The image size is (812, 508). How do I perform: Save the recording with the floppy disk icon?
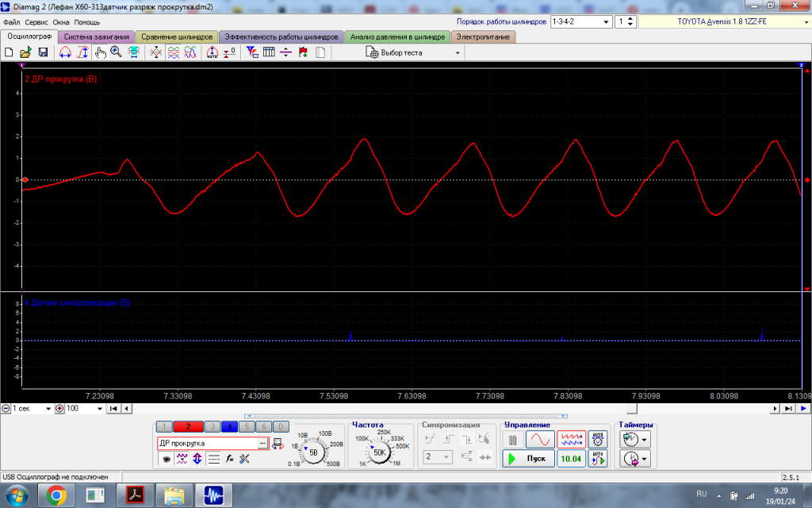point(43,52)
